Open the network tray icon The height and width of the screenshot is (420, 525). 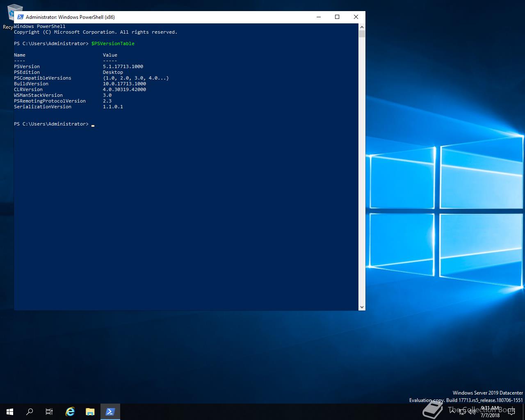click(462, 412)
